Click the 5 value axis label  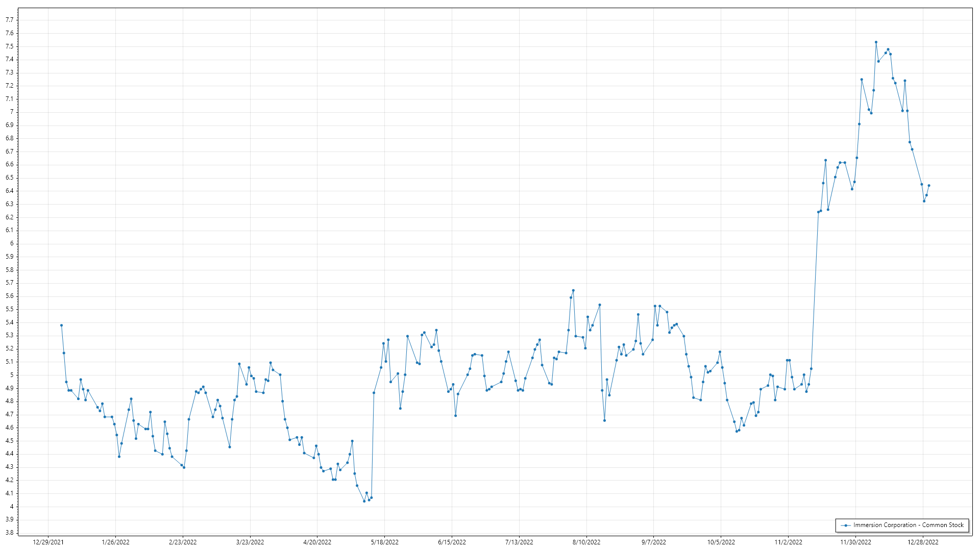12,375
